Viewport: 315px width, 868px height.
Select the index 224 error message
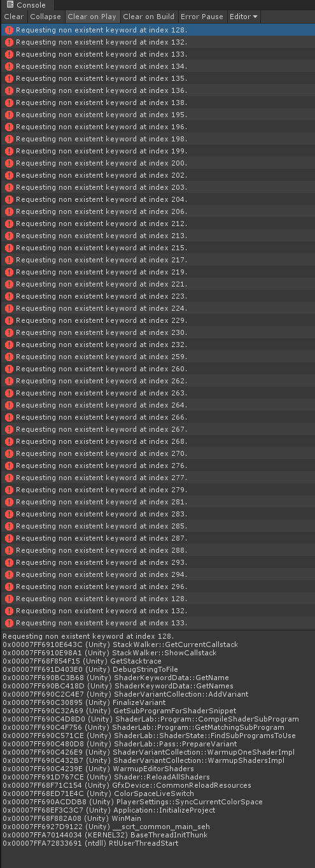[x=157, y=308]
